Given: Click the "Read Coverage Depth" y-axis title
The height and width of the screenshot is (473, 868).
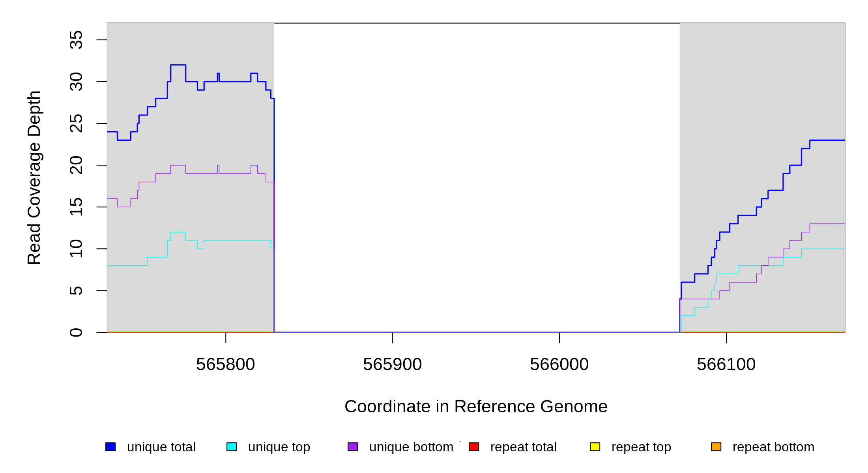Looking at the screenshot, I should click(34, 177).
